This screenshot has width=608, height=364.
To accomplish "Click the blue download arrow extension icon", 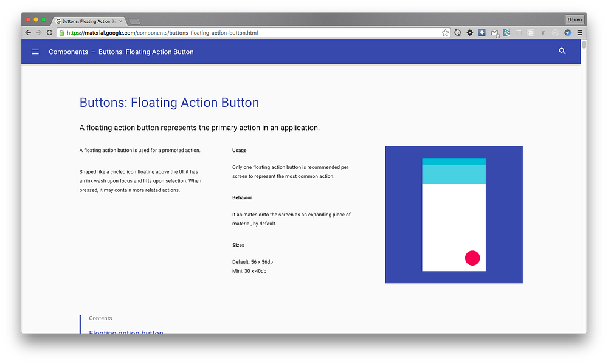I will tap(482, 33).
